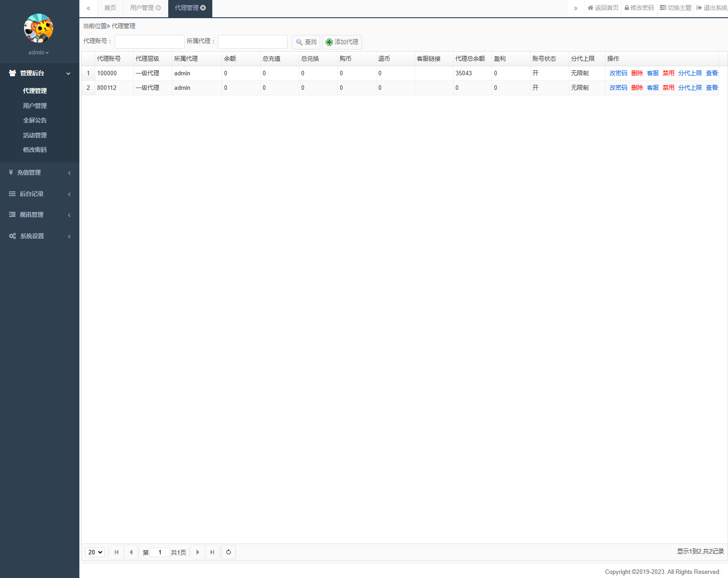The width and height of the screenshot is (728, 578).
Task: Click 改密码 for agent 800112
Action: [618, 88]
